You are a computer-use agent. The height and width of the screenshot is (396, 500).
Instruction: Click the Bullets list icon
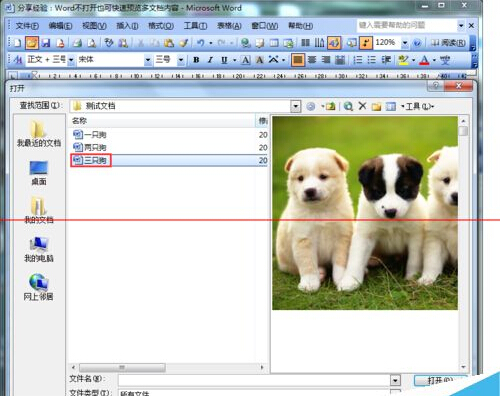tap(372, 60)
